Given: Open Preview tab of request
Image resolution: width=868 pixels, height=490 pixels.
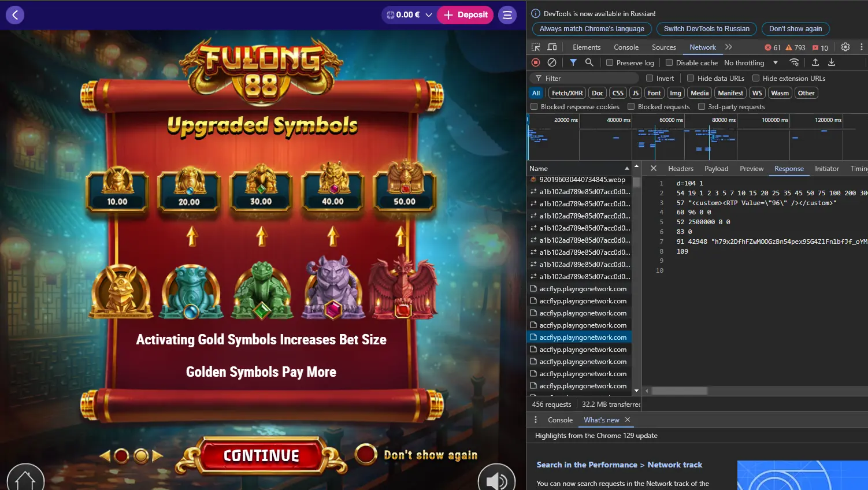Looking at the screenshot, I should (x=751, y=169).
